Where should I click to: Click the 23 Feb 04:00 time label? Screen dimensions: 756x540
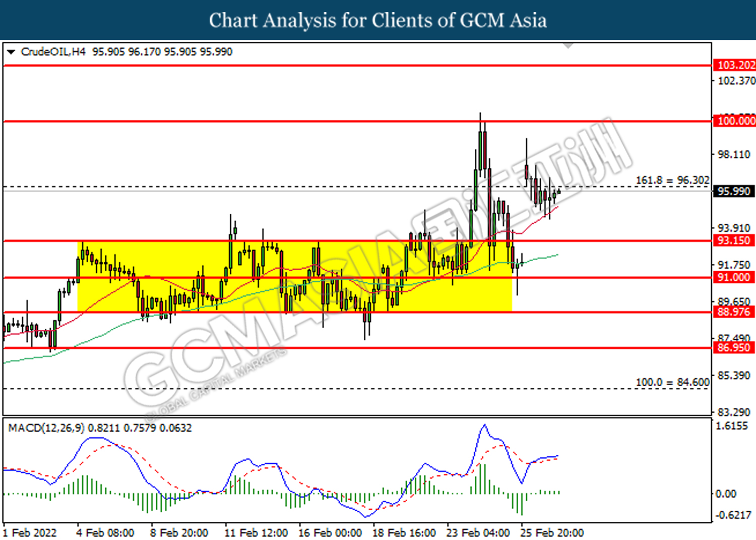coord(478,533)
